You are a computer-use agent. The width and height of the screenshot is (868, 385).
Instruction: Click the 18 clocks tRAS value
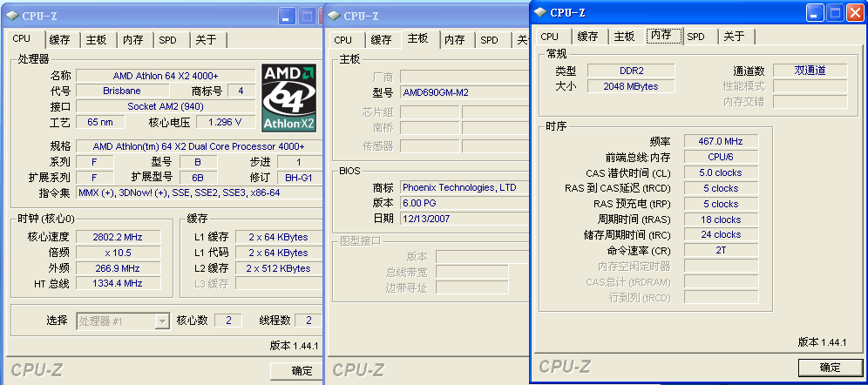(721, 220)
